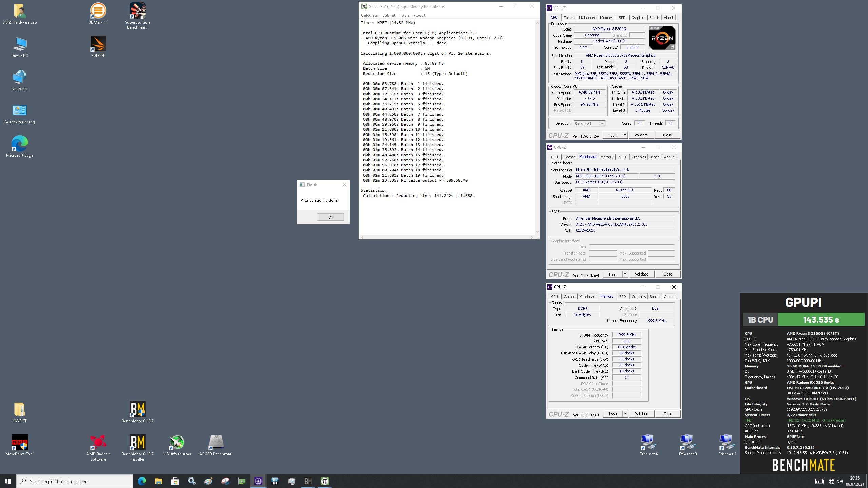Click GPUPI vertical scrollbar down arrow
Image resolution: width=868 pixels, height=488 pixels.
pyautogui.click(x=537, y=232)
